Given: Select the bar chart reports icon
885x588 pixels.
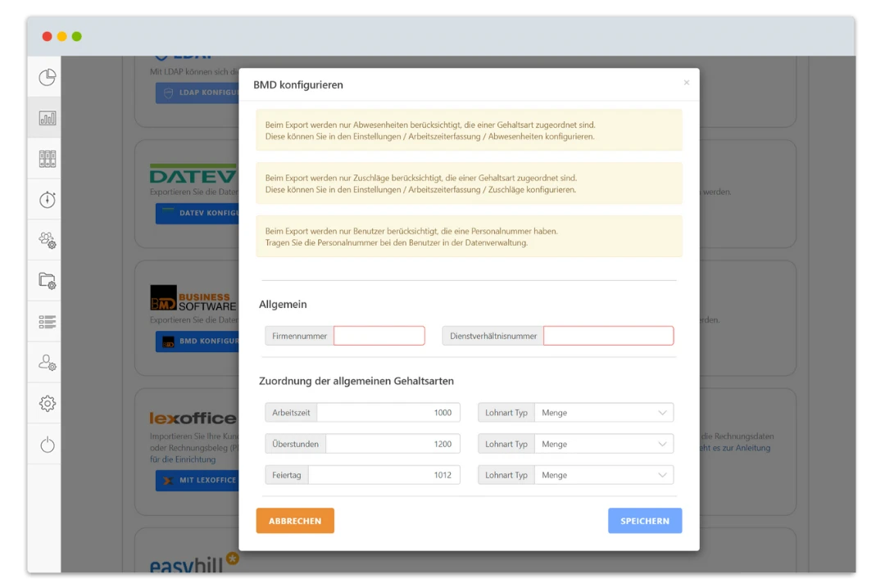Looking at the screenshot, I should (48, 118).
